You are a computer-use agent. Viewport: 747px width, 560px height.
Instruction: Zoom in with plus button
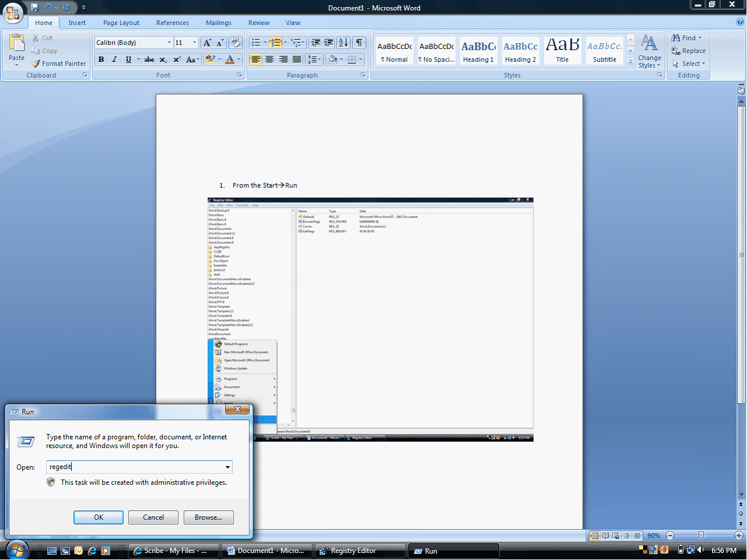(739, 535)
